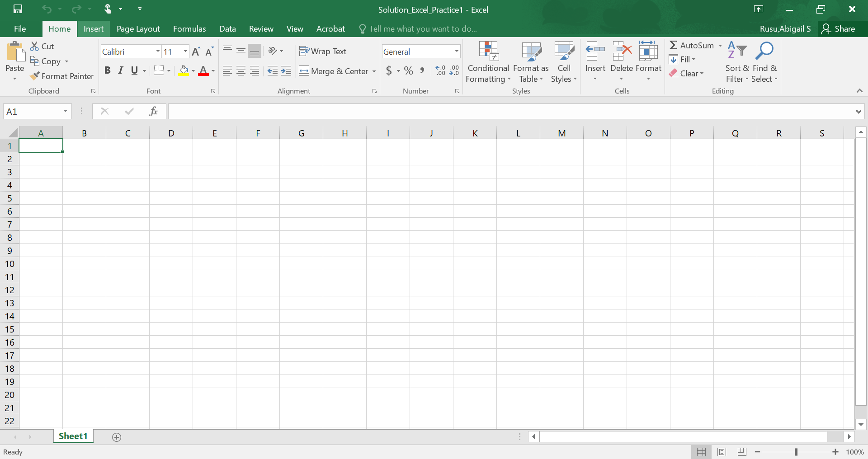This screenshot has width=868, height=459.
Task: Toggle bottom align button
Action: [255, 51]
